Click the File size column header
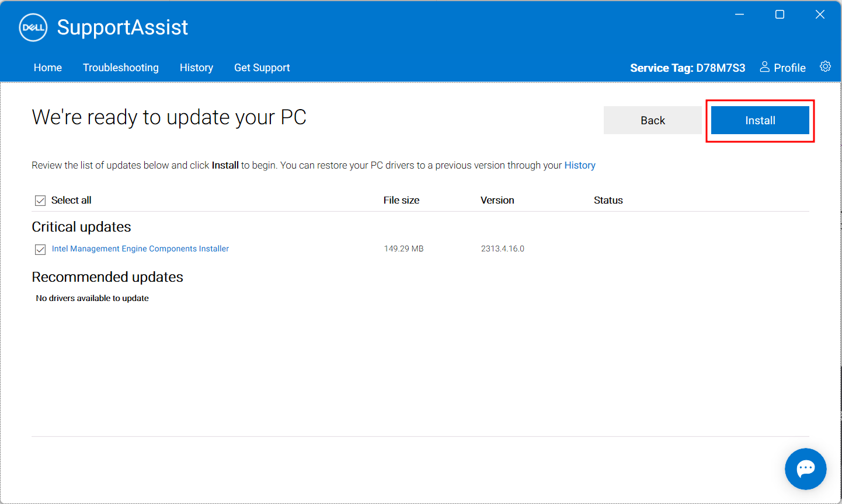The width and height of the screenshot is (842, 504). 401,200
